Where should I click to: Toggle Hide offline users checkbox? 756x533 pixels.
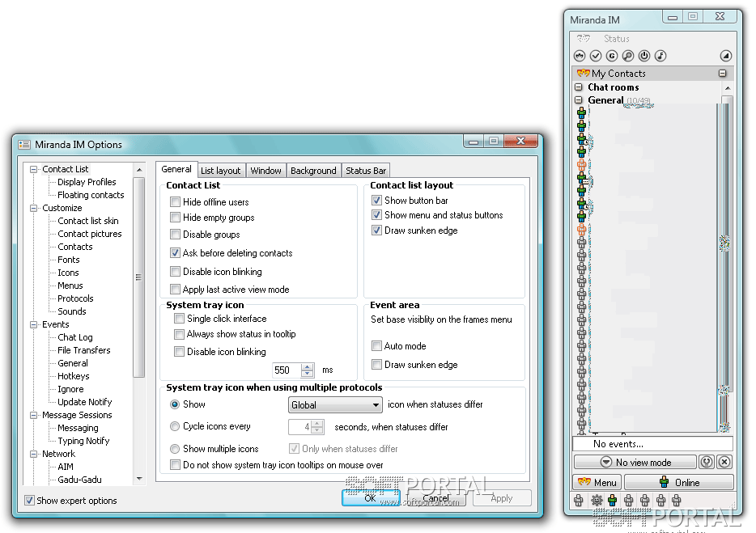point(176,202)
